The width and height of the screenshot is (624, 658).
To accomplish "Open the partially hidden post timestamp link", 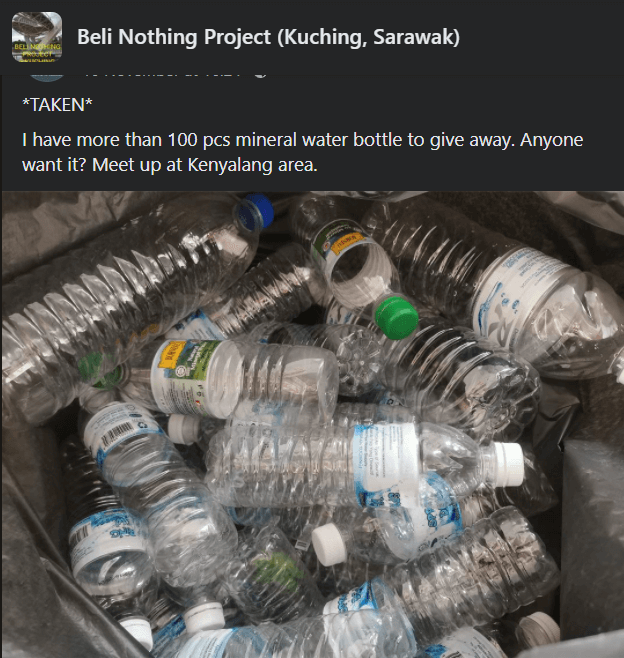I will tap(162, 76).
